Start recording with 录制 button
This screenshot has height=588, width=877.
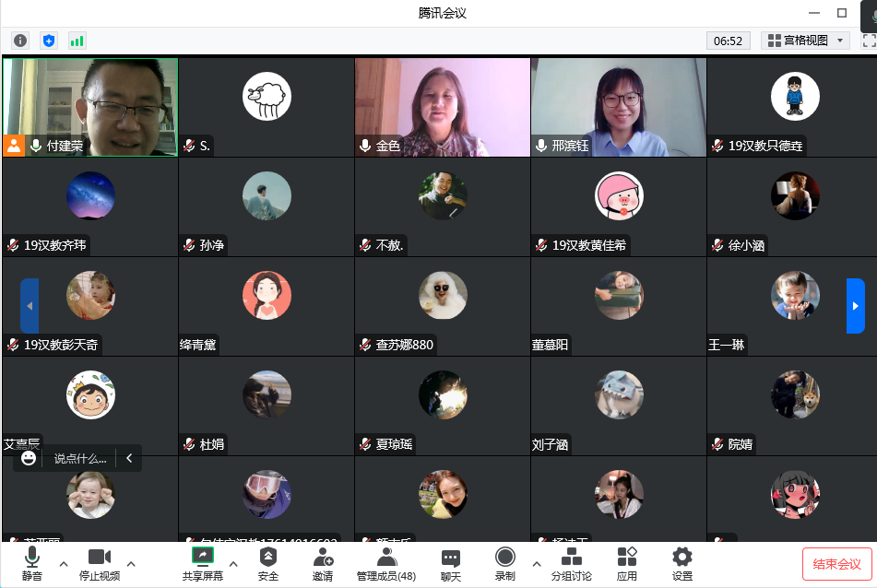[x=504, y=562]
